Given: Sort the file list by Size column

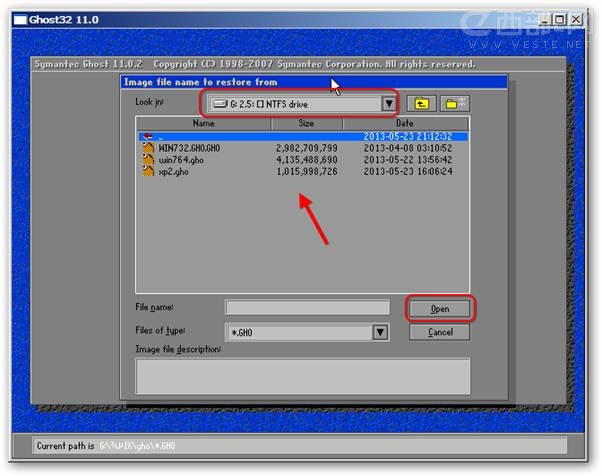Looking at the screenshot, I should [x=306, y=124].
